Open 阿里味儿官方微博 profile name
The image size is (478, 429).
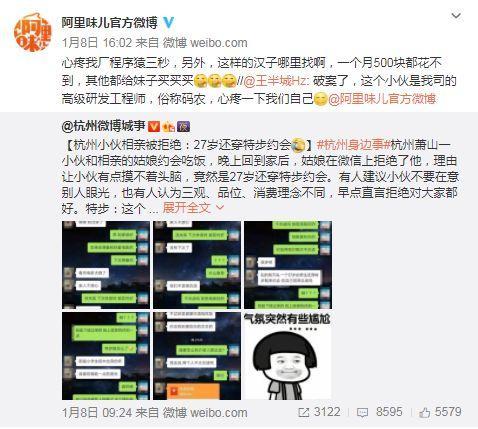pyautogui.click(x=109, y=23)
